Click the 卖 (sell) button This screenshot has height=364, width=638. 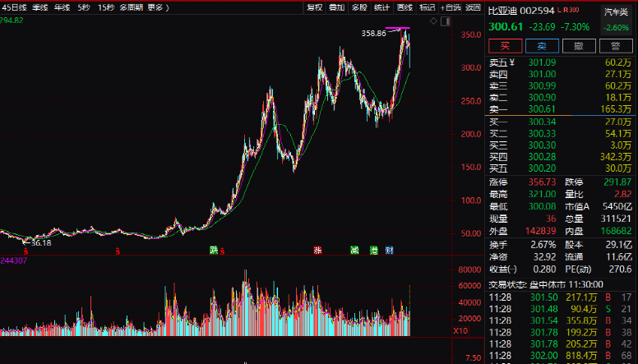click(x=543, y=46)
